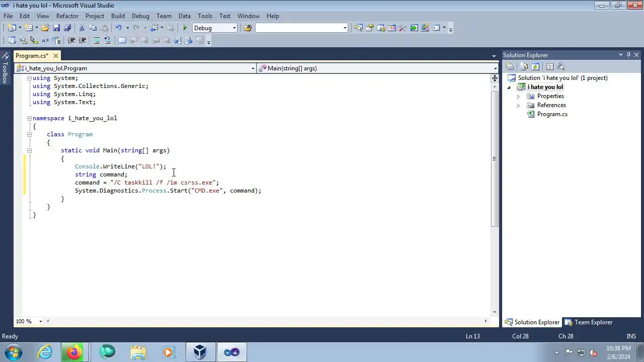Open the Solution Explorer toolbar icon
The height and width of the screenshot is (362, 644).
(359, 28)
